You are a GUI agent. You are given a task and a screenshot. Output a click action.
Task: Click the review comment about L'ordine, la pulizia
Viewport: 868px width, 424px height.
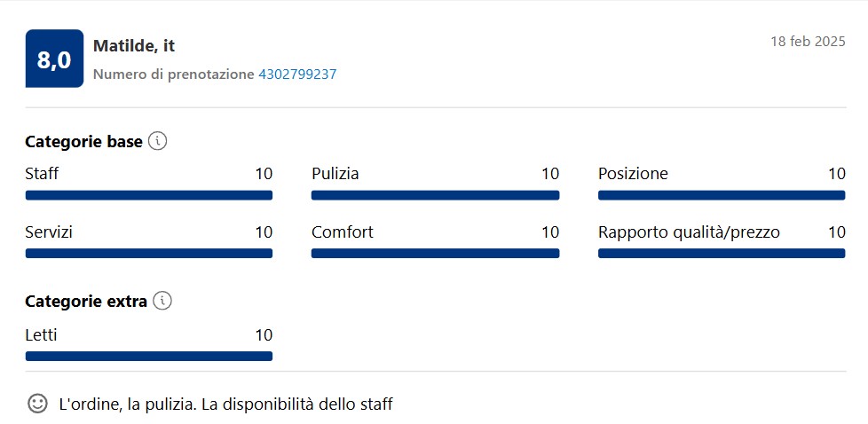point(225,404)
